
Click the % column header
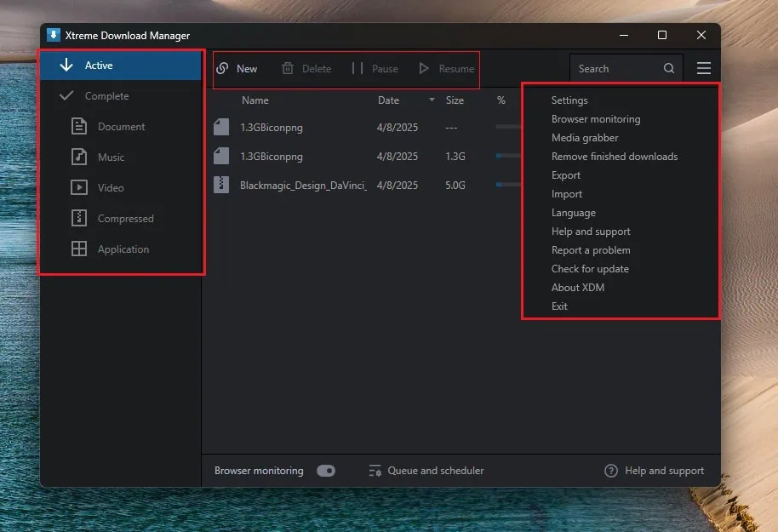point(501,100)
